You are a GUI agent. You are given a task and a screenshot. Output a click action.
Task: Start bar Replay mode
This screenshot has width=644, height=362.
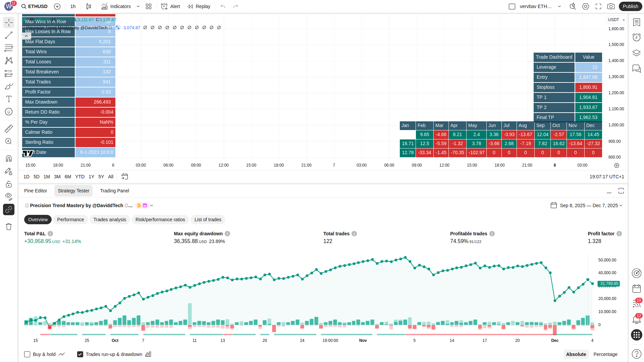click(199, 6)
